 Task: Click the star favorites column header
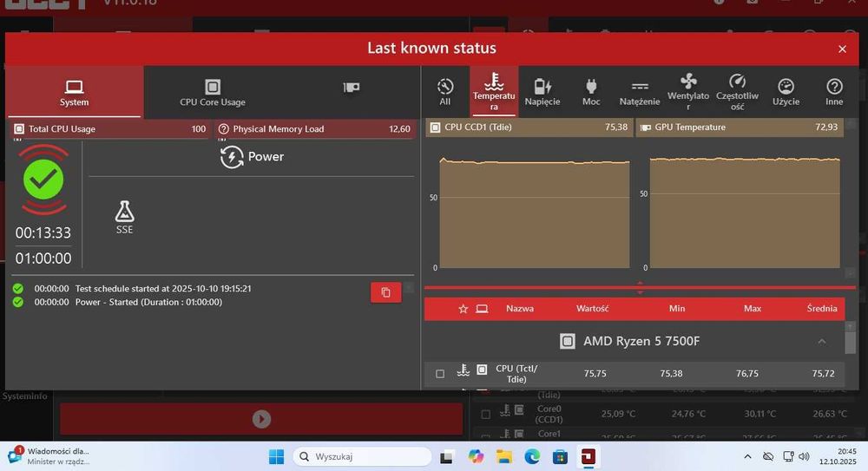pos(464,309)
